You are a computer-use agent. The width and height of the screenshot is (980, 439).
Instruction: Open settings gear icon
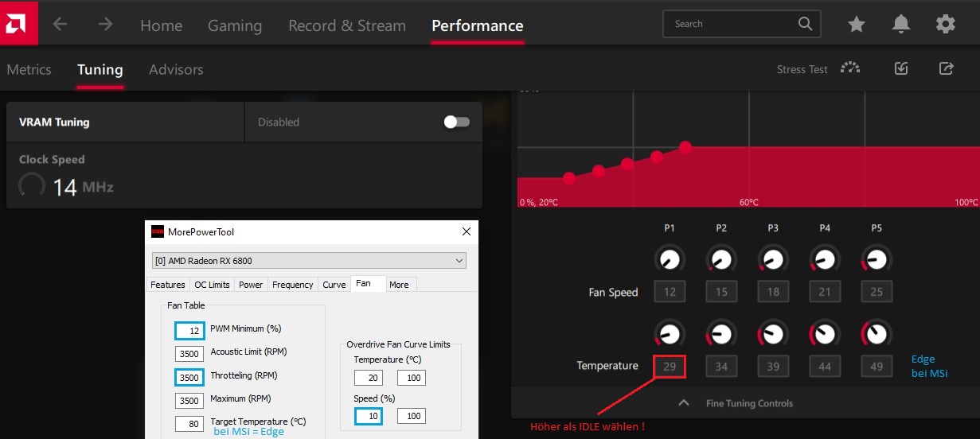(946, 25)
